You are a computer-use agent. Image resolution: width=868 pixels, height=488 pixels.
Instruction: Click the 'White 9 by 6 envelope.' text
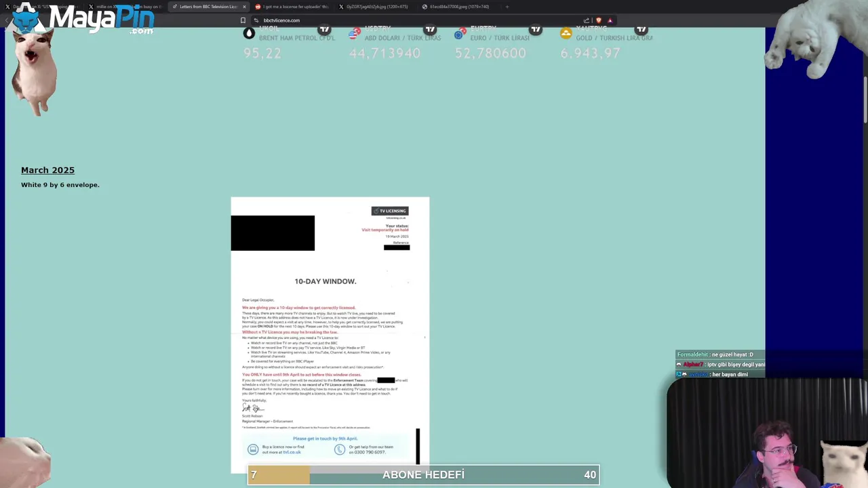tap(60, 184)
